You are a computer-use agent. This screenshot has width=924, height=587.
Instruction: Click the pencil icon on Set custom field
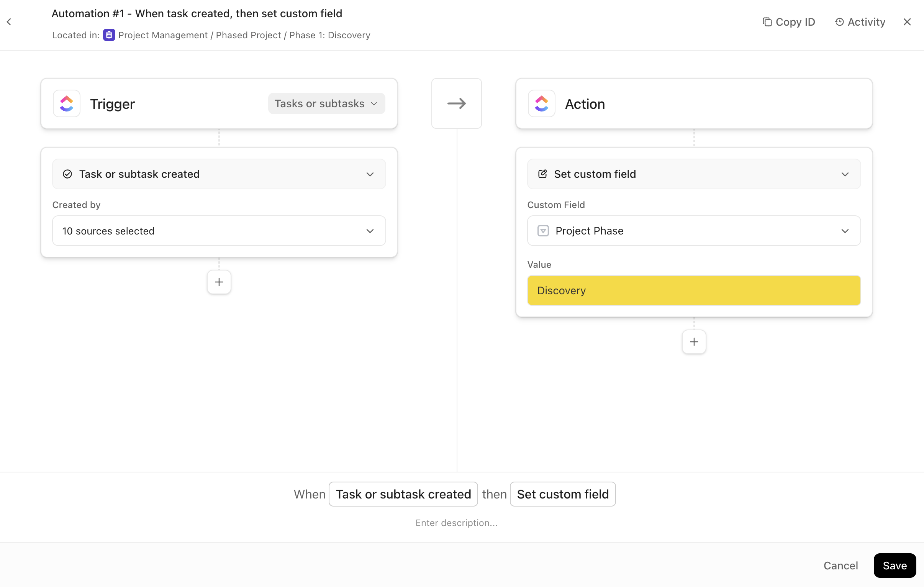coord(542,174)
